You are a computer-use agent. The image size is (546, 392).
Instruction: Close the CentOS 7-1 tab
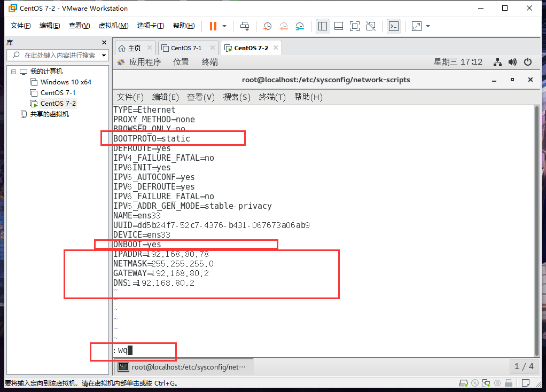click(213, 48)
